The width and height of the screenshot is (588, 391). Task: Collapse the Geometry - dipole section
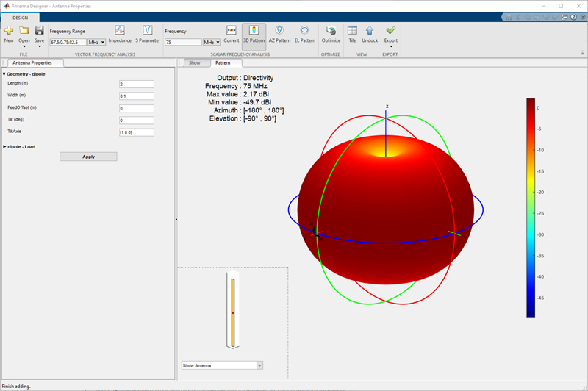click(4, 73)
